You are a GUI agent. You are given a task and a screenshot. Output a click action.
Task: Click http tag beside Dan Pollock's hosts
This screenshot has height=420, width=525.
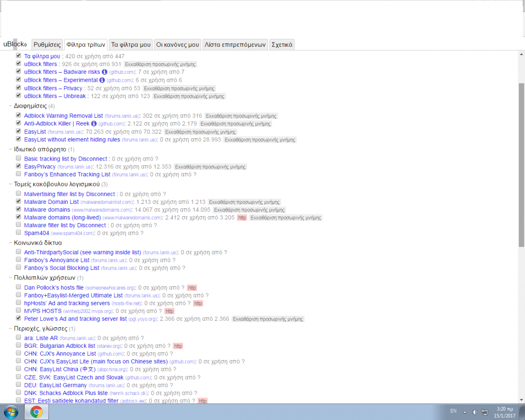coord(192,287)
